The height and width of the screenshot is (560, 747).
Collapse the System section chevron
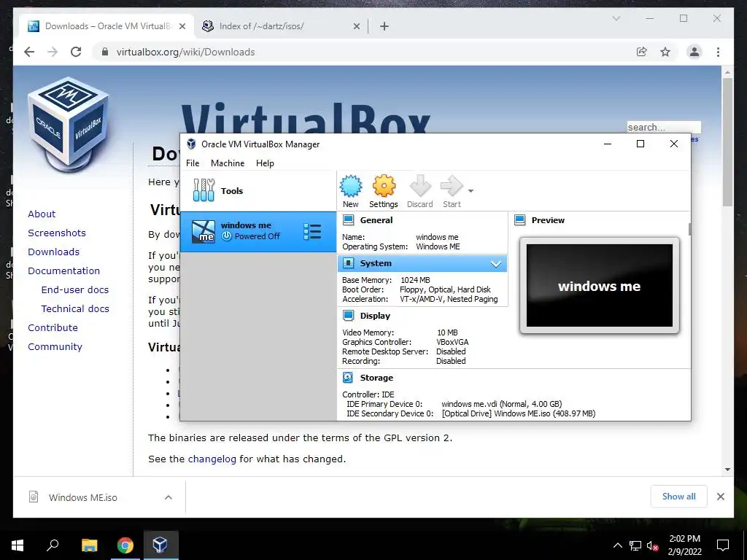pos(496,264)
